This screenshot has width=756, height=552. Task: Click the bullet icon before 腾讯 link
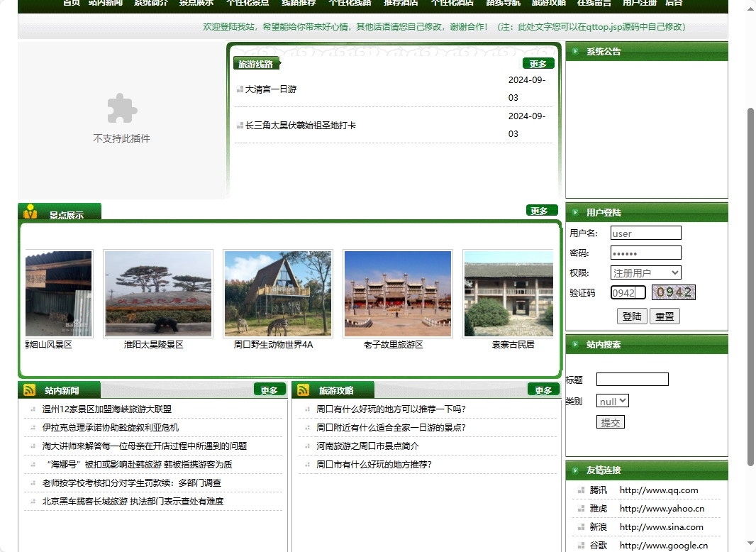580,490
